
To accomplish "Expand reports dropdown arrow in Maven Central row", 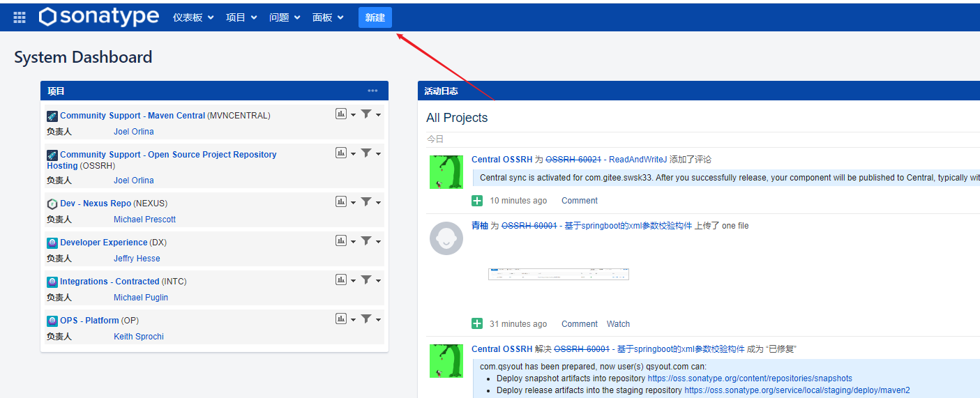I will (353, 115).
